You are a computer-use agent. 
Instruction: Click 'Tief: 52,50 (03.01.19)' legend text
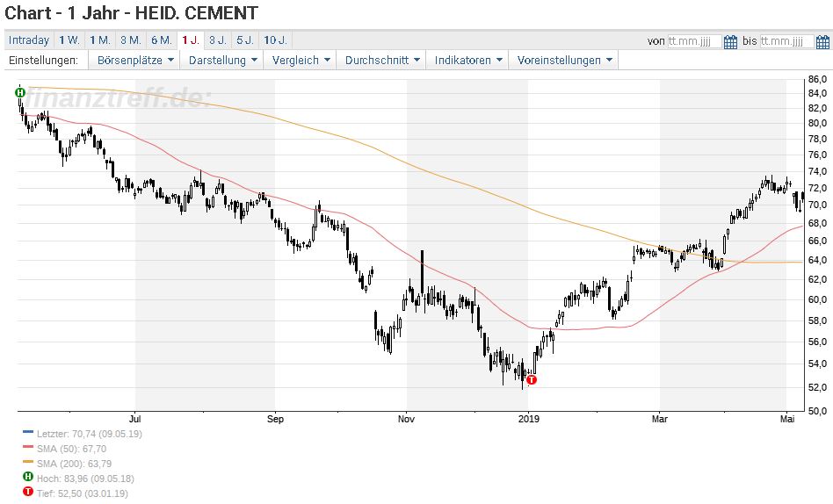pos(83,493)
